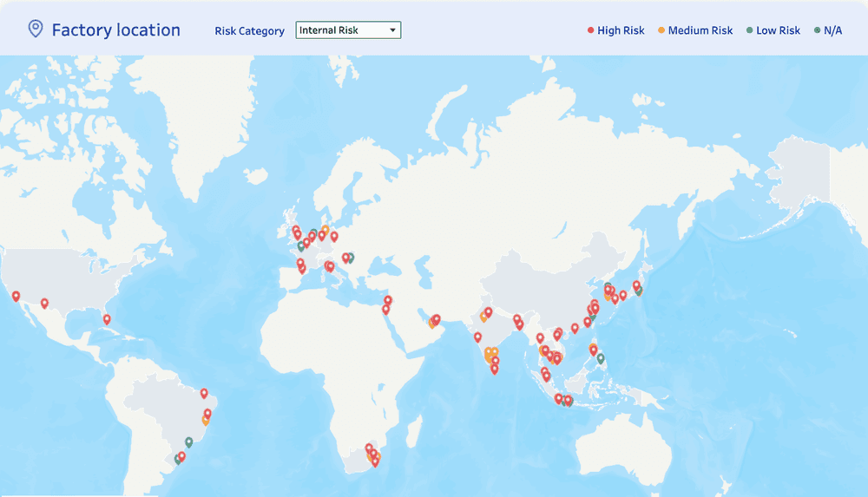The height and width of the screenshot is (497, 868).
Task: Click the red pin in western Japan
Action: tap(622, 296)
